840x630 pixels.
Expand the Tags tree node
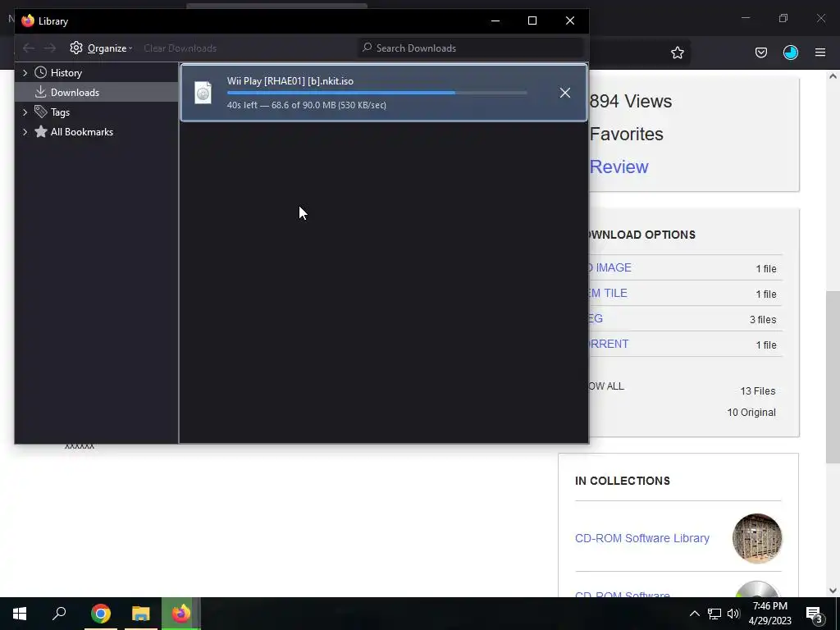click(25, 112)
